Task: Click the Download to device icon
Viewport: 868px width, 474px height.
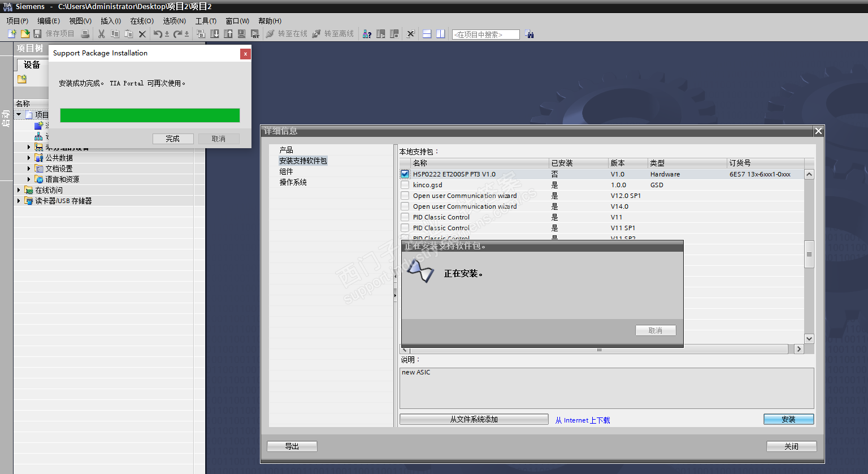Action: pyautogui.click(x=215, y=34)
